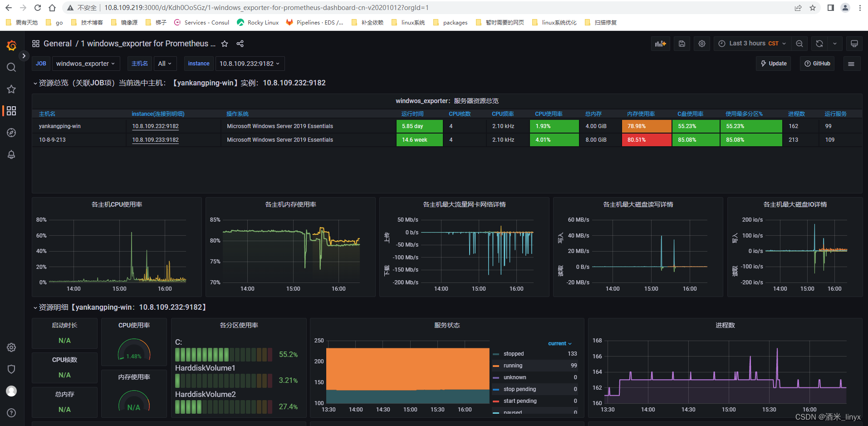This screenshot has width=868, height=426.
Task: Open the Configuration gear in the sidebar
Action: (11, 347)
